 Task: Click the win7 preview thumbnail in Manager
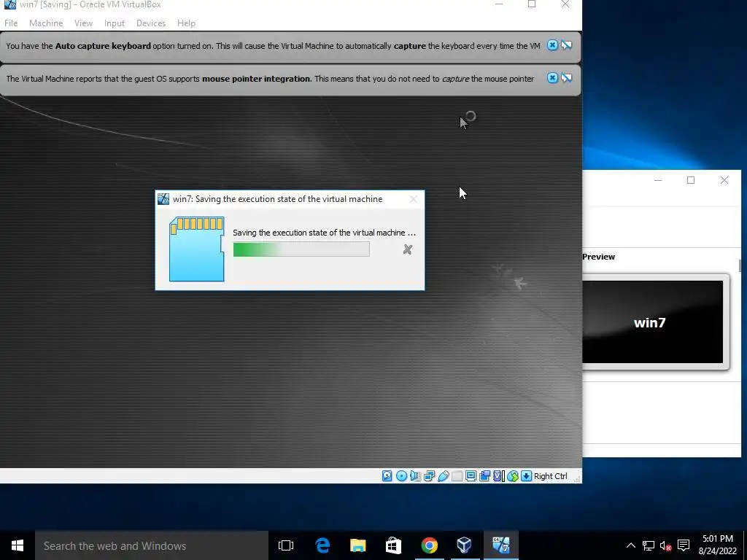tap(653, 322)
